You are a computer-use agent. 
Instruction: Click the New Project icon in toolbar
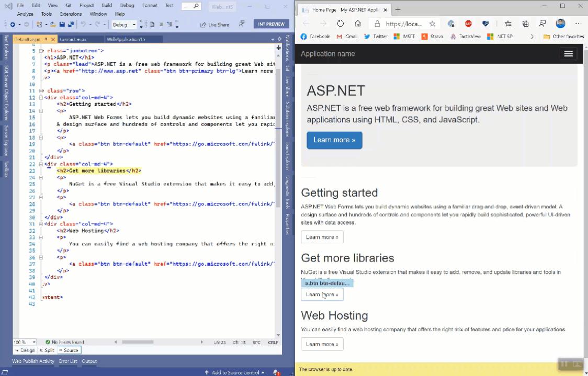click(39, 25)
